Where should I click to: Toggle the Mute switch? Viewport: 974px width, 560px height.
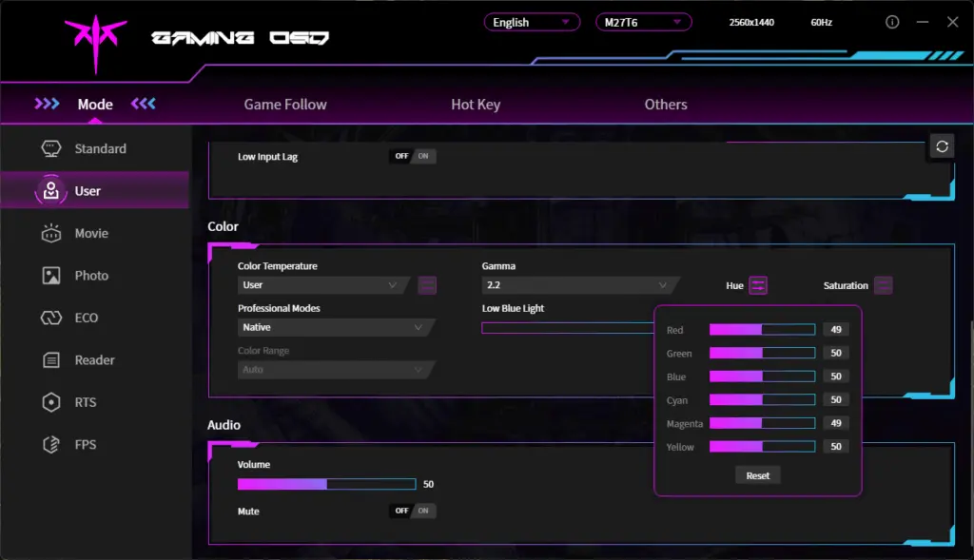pyautogui.click(x=413, y=511)
